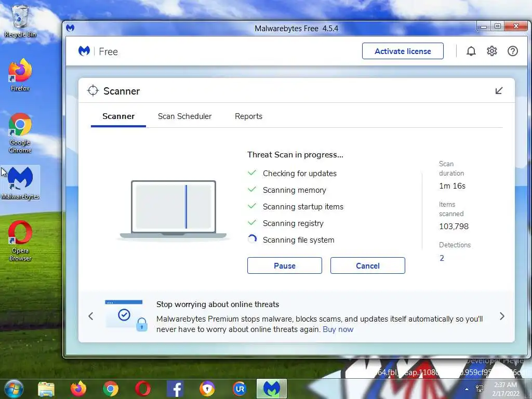Open the Facebook taskbar icon
Viewport: 532px width, 399px height.
(x=176, y=389)
